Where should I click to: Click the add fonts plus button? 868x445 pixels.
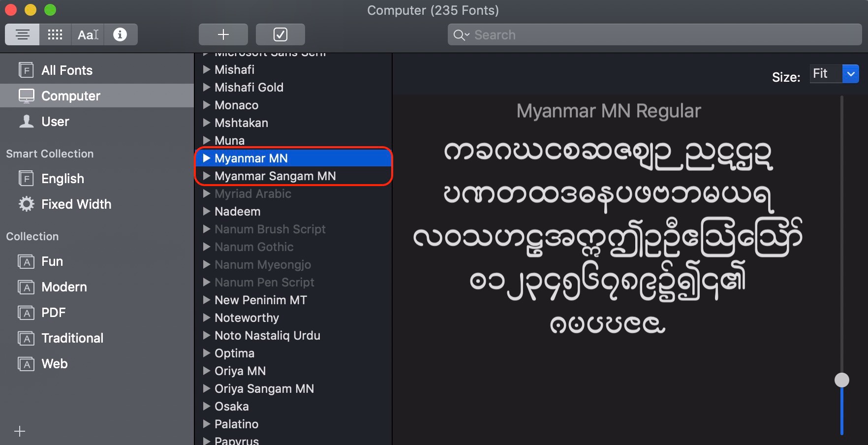[223, 34]
